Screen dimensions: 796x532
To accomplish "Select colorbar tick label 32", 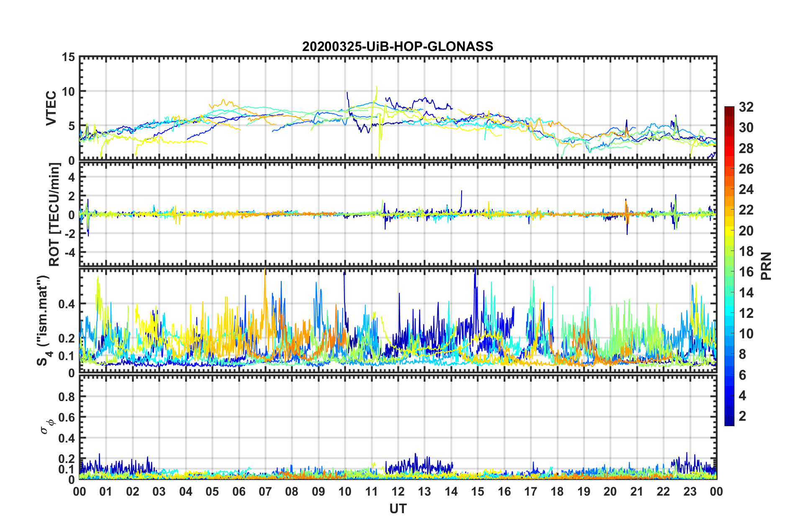I will coord(746,107).
